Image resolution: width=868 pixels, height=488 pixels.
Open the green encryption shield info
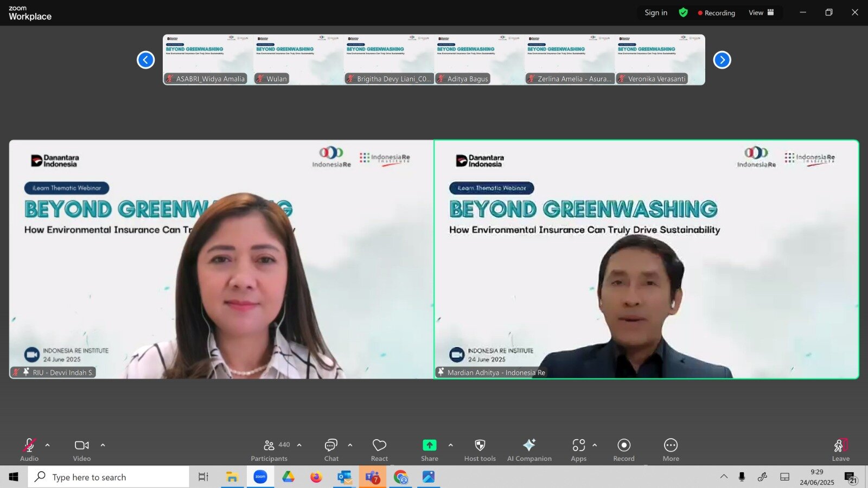[x=684, y=12]
